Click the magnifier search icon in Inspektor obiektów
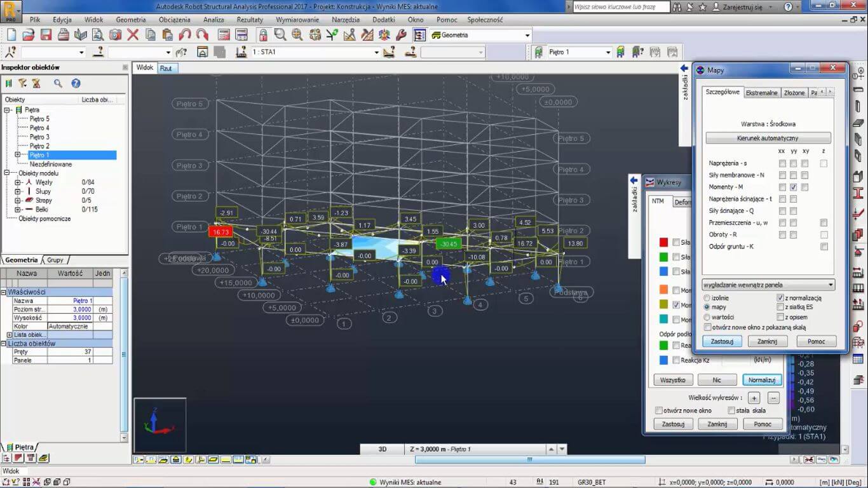Image resolution: width=868 pixels, height=488 pixels. (58, 83)
